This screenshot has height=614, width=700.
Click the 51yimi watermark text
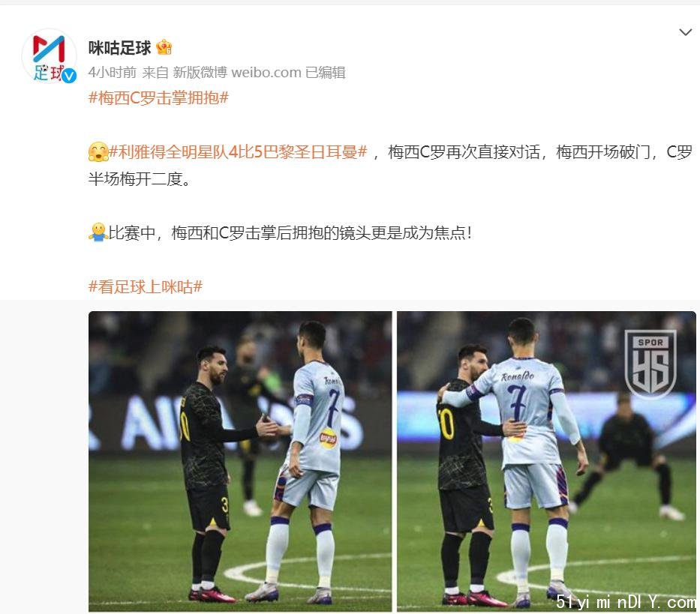click(x=626, y=602)
